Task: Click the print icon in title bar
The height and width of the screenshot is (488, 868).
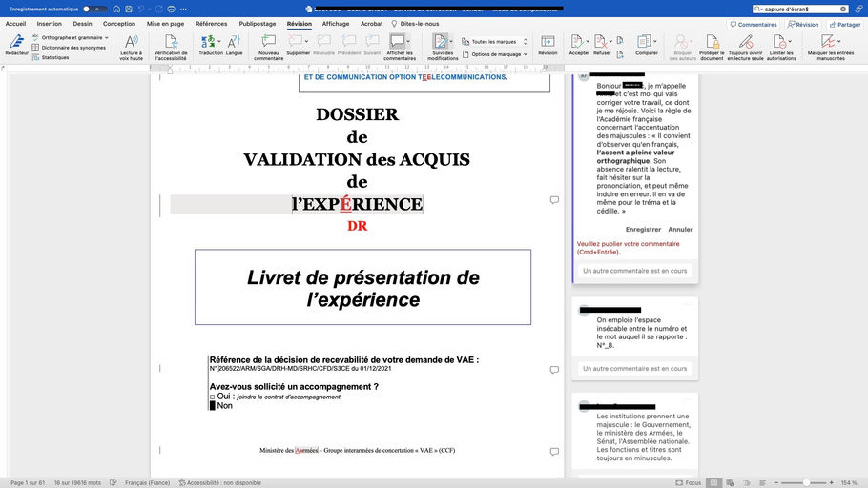Action: (171, 9)
